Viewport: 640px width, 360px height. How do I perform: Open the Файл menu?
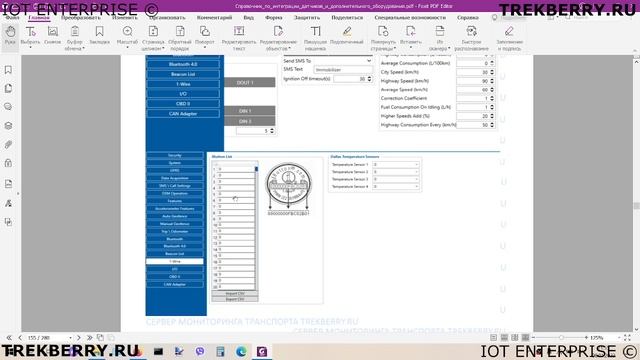tap(12, 18)
